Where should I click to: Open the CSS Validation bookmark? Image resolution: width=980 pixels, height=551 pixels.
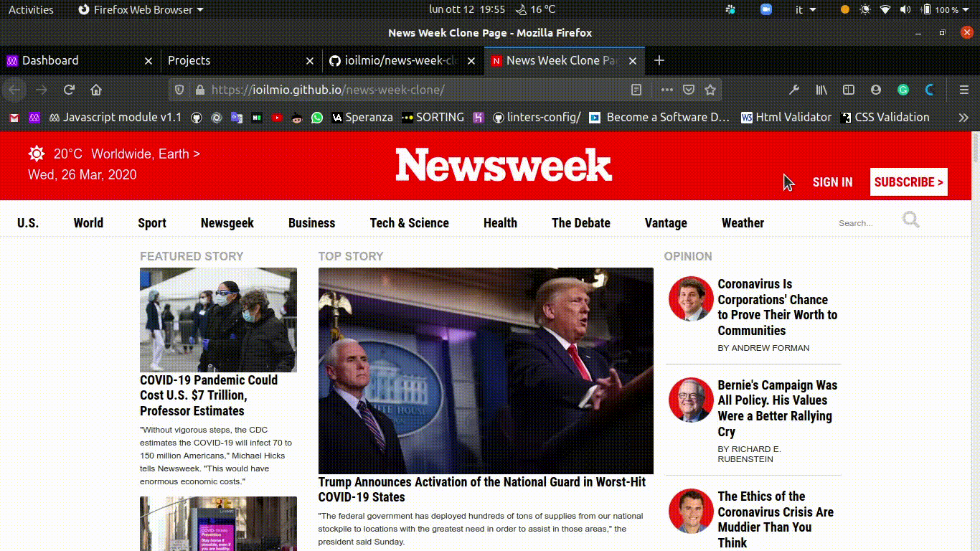coord(885,118)
